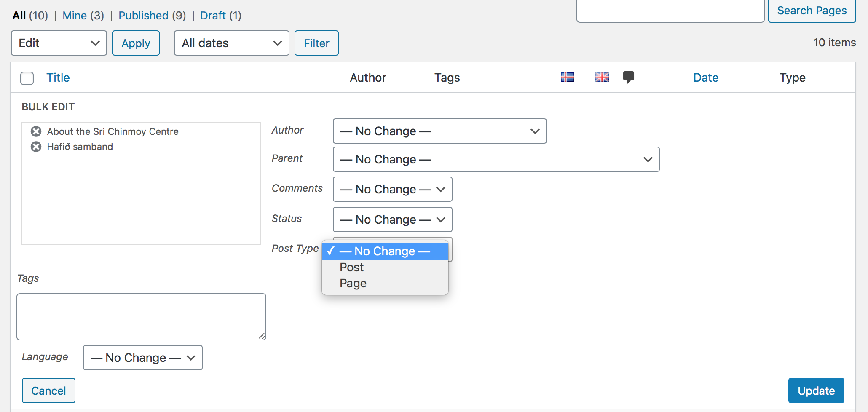
Task: Open the Comments No Change dropdown
Action: tap(393, 189)
